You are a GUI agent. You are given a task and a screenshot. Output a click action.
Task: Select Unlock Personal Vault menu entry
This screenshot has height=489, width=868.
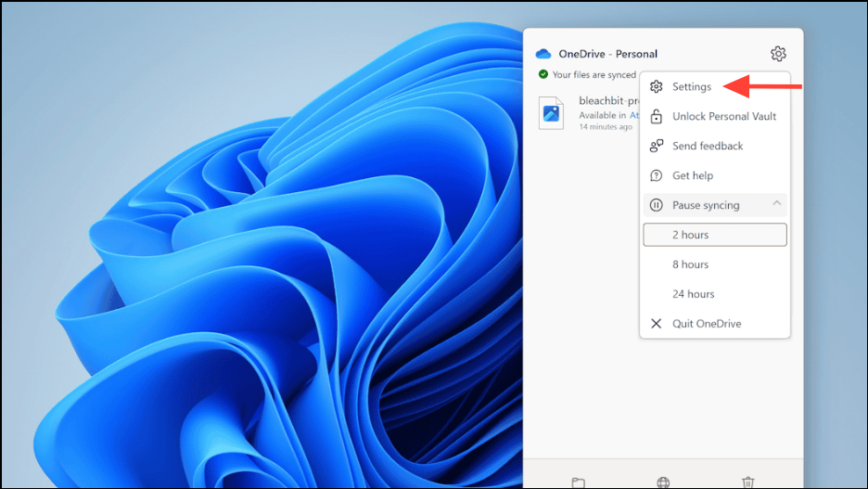click(715, 116)
